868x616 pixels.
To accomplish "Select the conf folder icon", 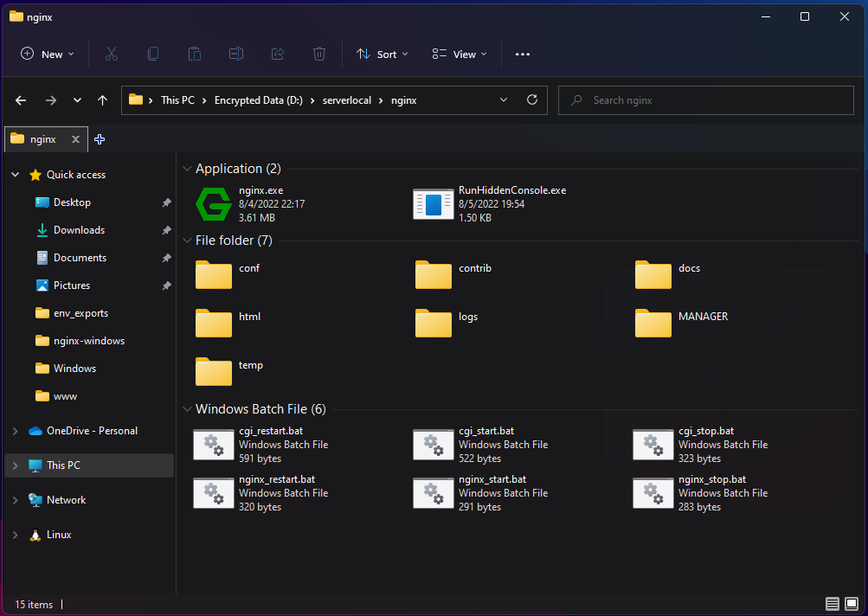I will coord(214,274).
